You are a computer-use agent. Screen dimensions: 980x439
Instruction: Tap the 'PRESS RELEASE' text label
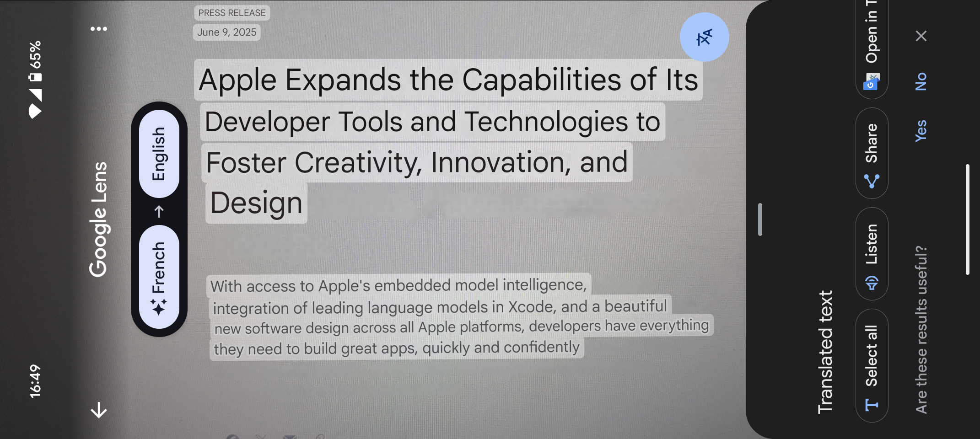tap(232, 13)
